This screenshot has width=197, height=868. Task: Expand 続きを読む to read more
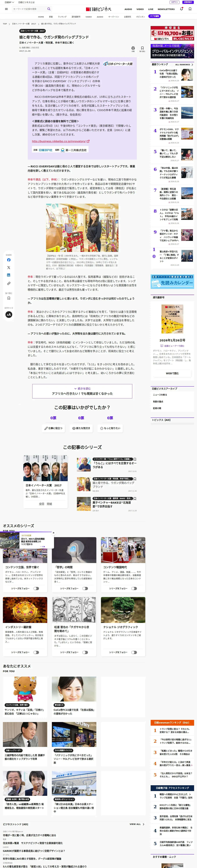tap(82, 391)
